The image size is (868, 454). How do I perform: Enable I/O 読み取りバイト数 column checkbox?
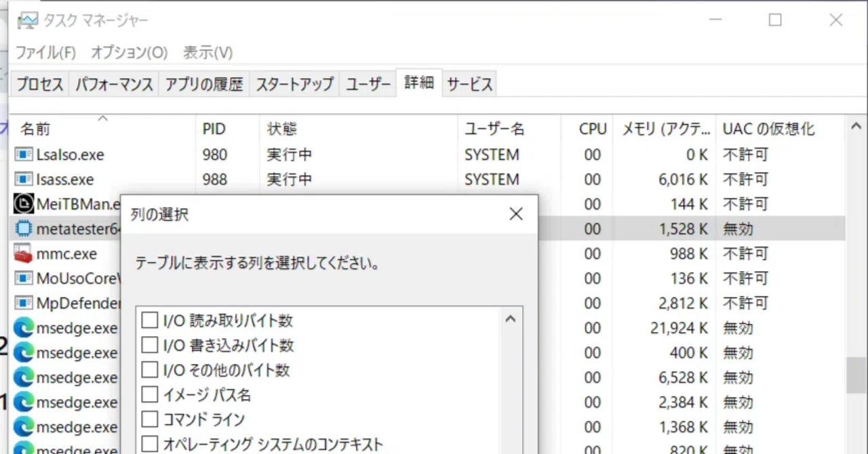point(149,320)
